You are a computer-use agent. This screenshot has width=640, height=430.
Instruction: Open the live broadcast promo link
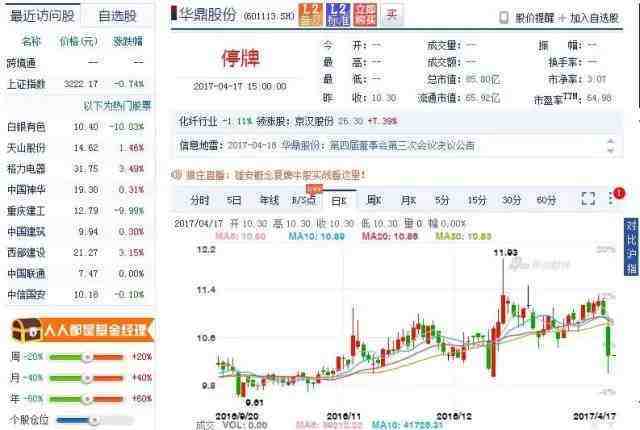[x=275, y=175]
